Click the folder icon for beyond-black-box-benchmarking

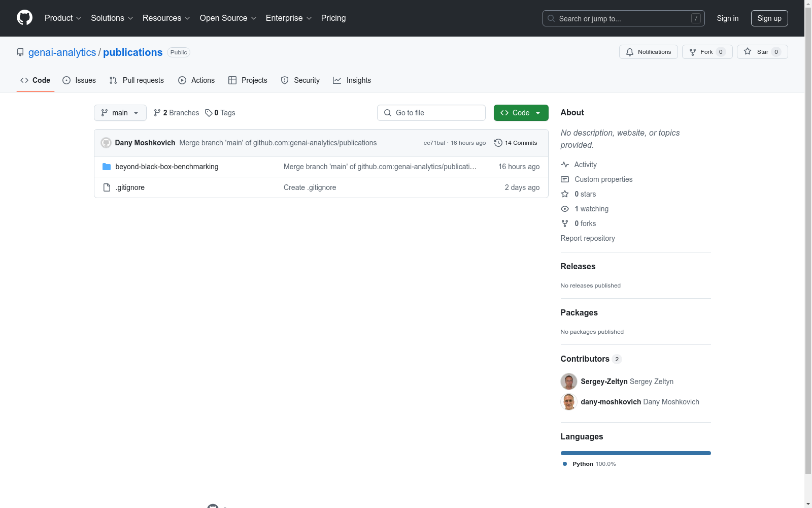[x=107, y=167]
